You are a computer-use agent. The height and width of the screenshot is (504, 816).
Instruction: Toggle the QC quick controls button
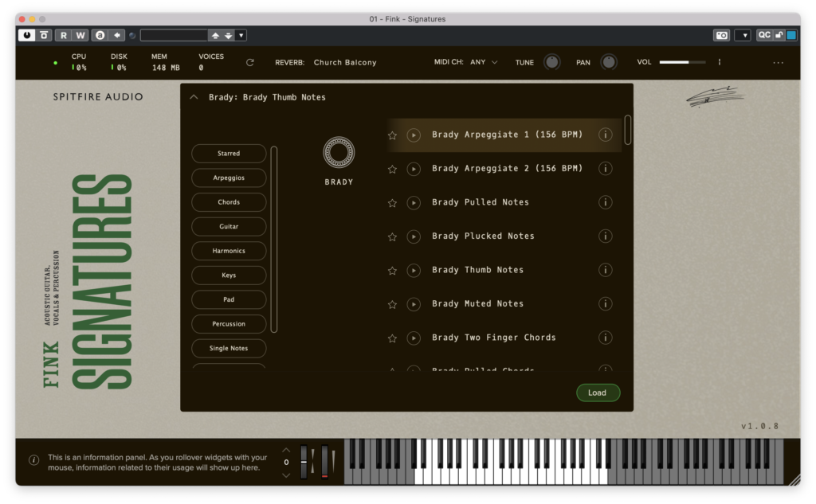click(x=764, y=35)
